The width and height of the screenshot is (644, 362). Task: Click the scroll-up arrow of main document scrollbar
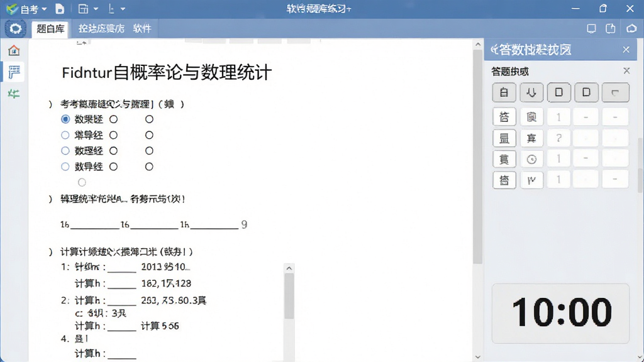coord(477,44)
